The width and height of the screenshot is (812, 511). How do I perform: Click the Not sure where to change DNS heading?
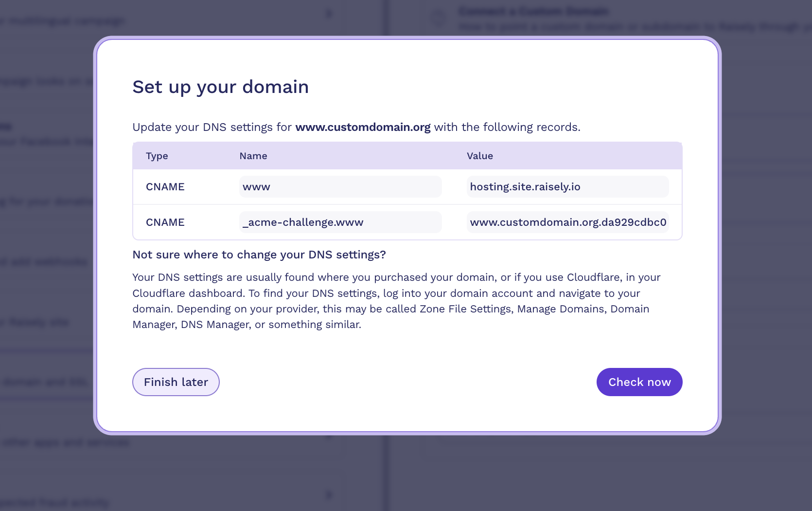pyautogui.click(x=259, y=255)
